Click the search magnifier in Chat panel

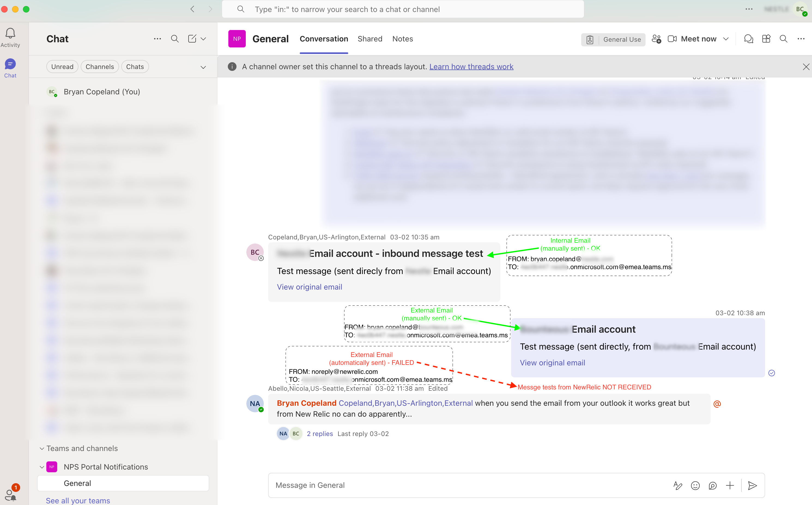point(175,39)
